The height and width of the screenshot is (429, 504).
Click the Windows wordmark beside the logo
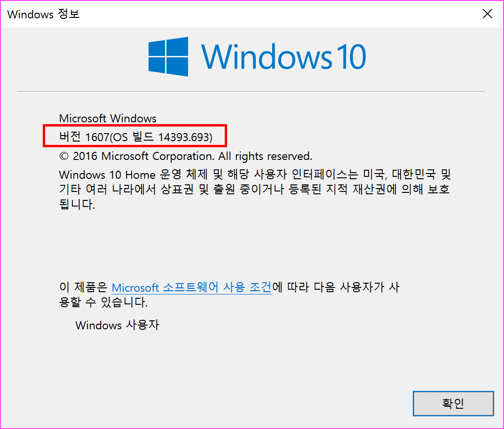(267, 56)
